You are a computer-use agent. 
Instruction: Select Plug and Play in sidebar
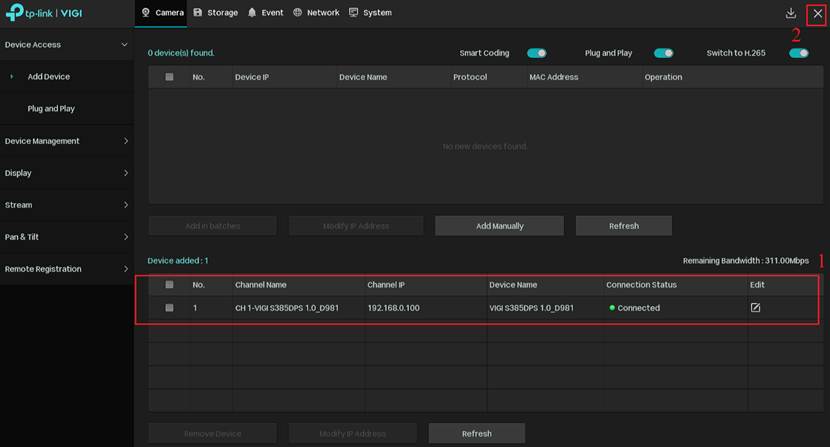pos(51,109)
